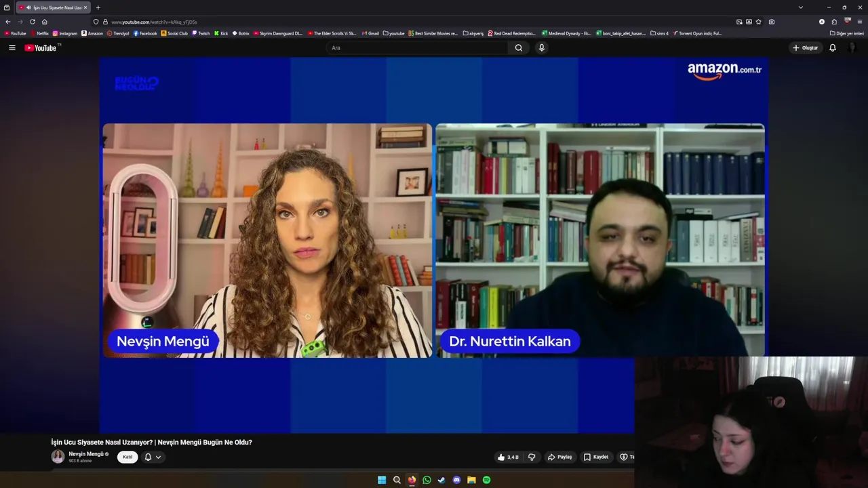Open the Skyrim Dawnguard DL bookmark
The image size is (868, 488).
pos(278,33)
